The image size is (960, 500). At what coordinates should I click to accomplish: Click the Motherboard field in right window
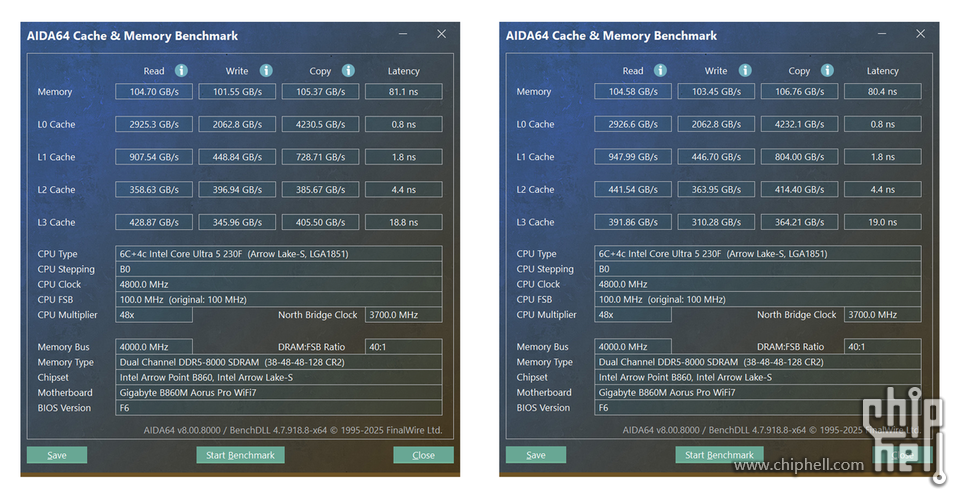[x=758, y=393]
